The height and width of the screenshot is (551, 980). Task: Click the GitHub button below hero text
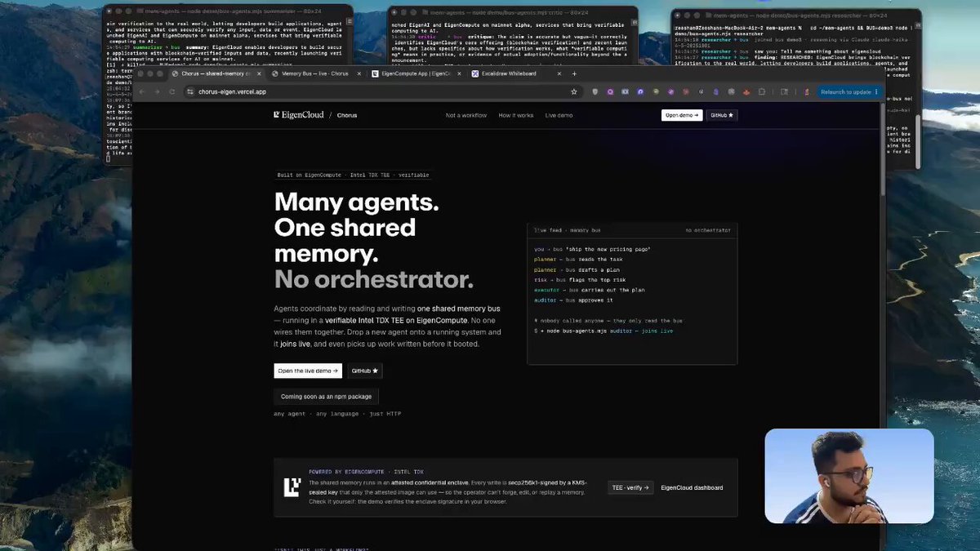(x=365, y=371)
